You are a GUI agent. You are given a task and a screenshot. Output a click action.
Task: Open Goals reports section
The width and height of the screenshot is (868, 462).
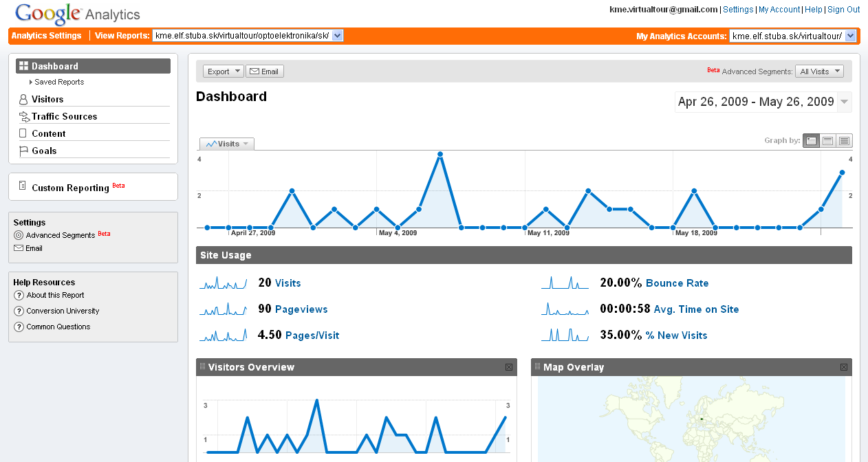(x=44, y=151)
